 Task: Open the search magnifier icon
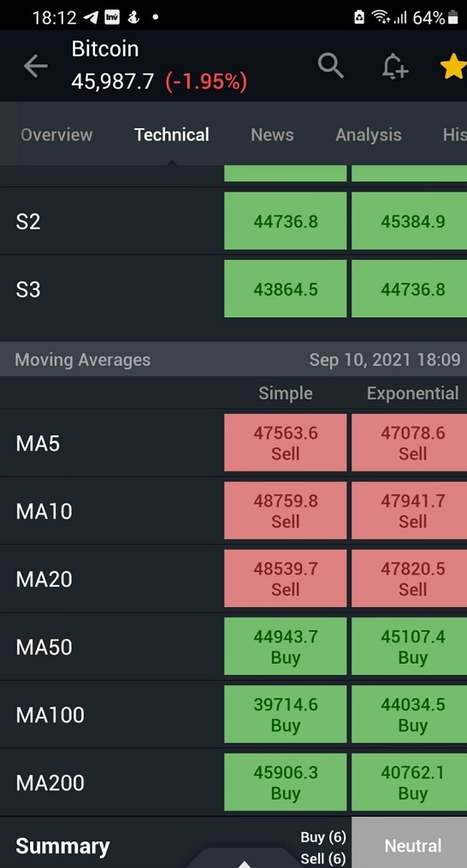pyautogui.click(x=331, y=66)
